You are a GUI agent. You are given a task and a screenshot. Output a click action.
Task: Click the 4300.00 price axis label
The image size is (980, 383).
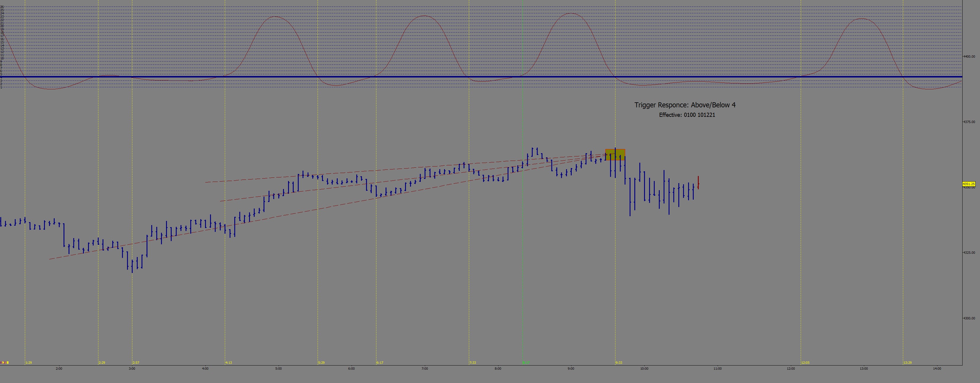click(969, 318)
